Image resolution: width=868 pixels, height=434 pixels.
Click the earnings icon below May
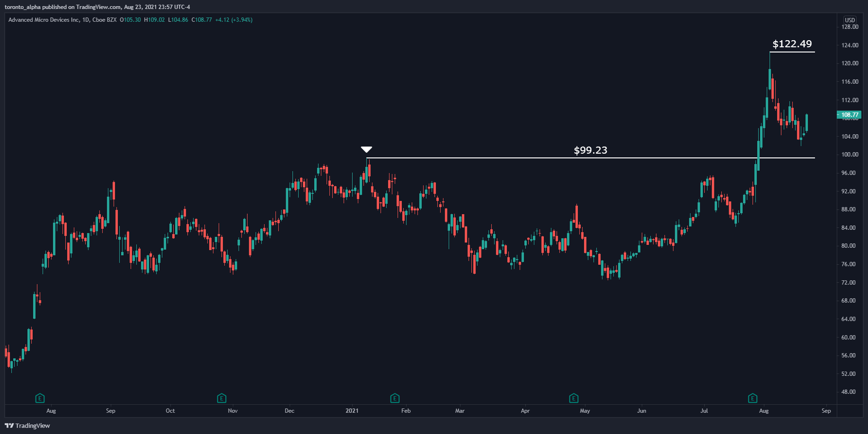574,399
